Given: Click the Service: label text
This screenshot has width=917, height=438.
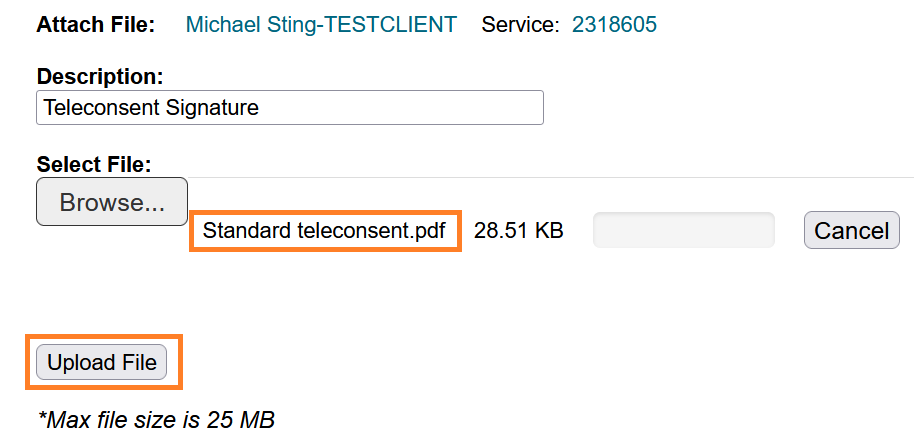Looking at the screenshot, I should point(520,24).
